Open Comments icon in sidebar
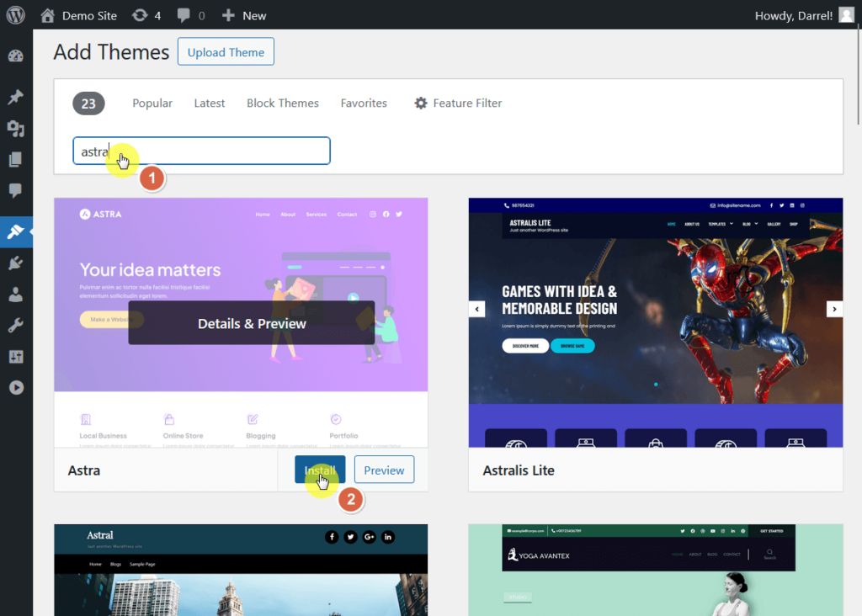862x616 pixels. [x=16, y=191]
